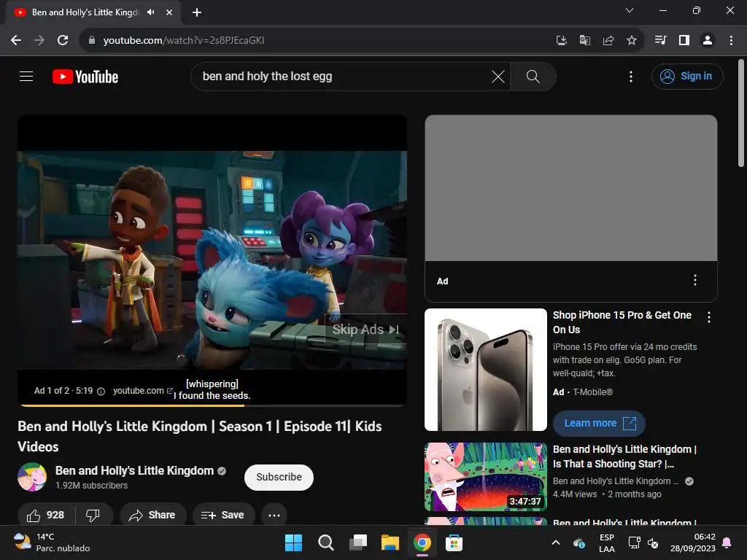Open network and volume quick settings
The image size is (747, 560).
pyautogui.click(x=643, y=542)
